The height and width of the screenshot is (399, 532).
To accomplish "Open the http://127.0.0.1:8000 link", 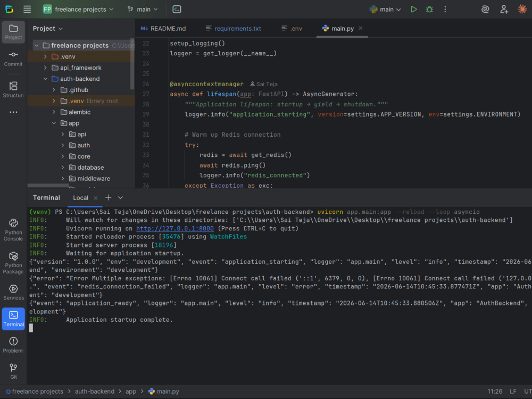I will (174, 228).
